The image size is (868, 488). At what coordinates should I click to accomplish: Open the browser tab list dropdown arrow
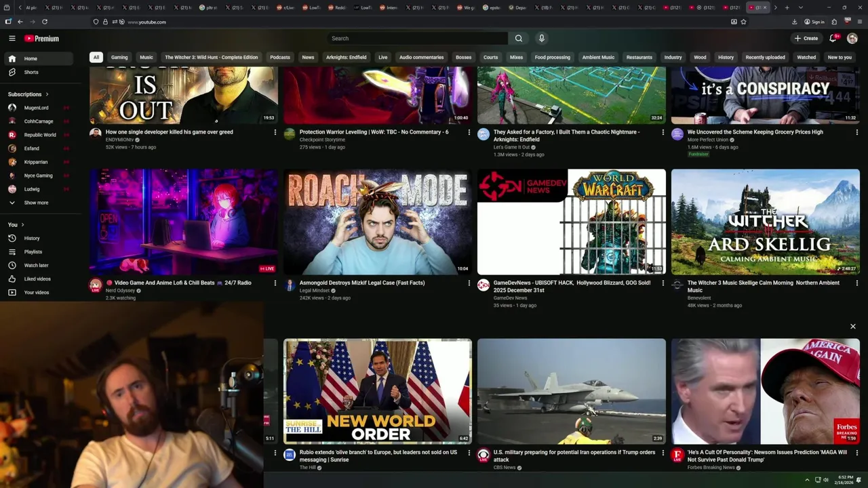tap(801, 7)
